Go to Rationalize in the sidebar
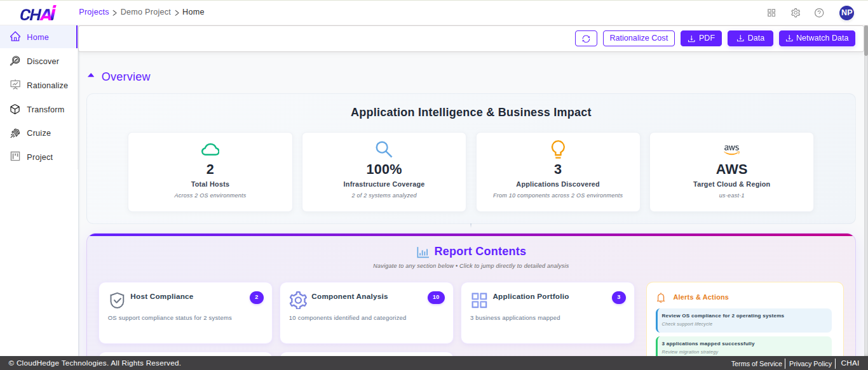This screenshot has height=370, width=868. tap(46, 86)
